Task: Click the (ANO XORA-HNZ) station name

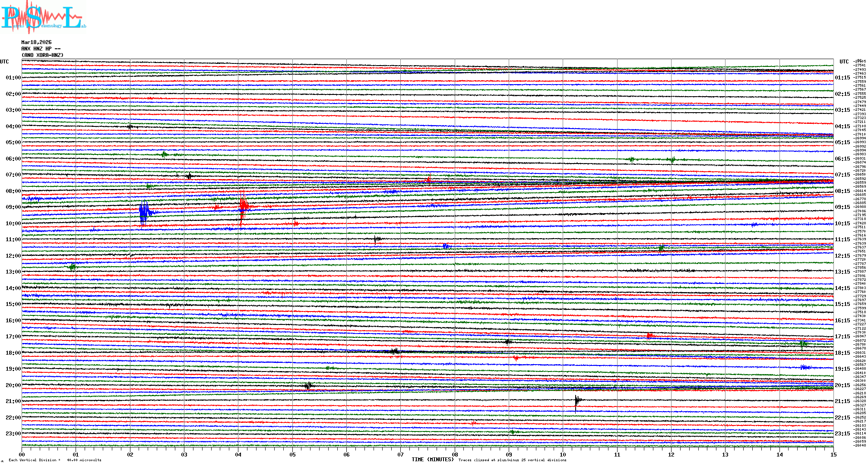Action: [x=42, y=55]
